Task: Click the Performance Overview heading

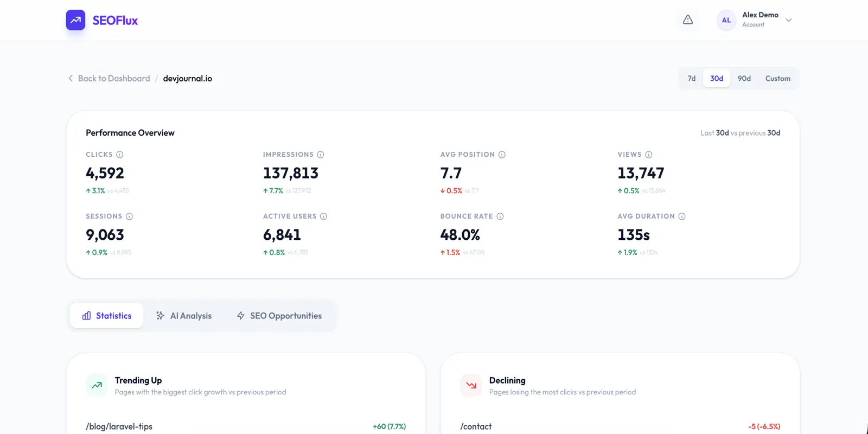Action: coord(130,133)
